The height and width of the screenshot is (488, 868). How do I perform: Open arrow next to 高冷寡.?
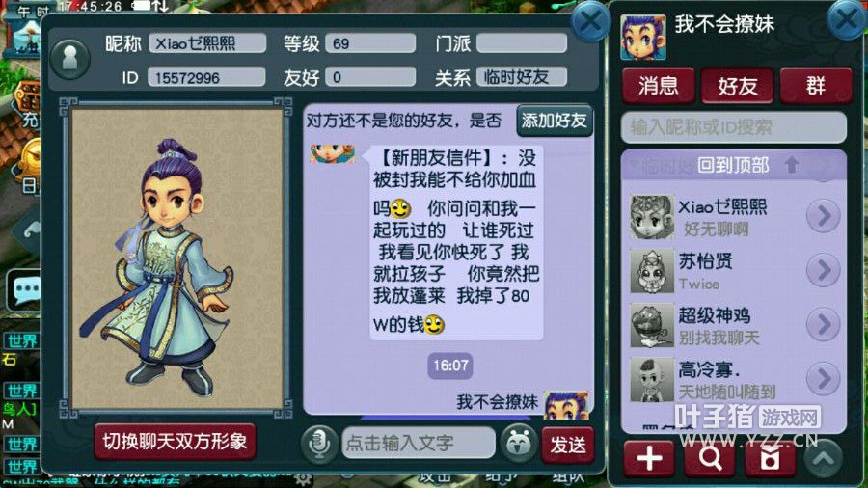824,378
